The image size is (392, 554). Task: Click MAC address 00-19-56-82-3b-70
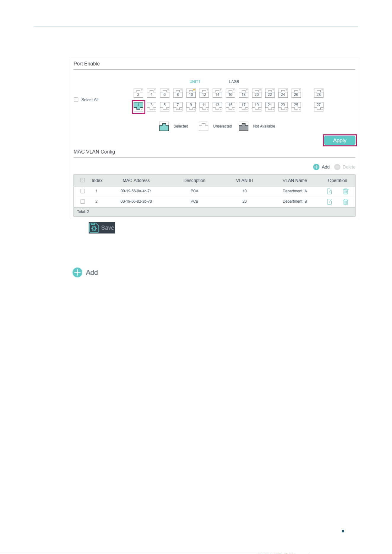tap(136, 202)
